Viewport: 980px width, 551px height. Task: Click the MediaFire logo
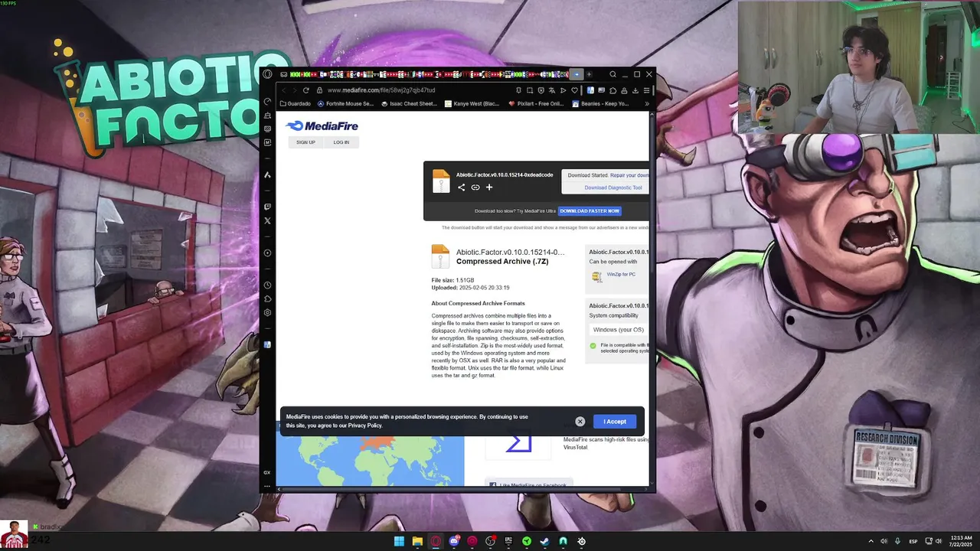(x=322, y=126)
